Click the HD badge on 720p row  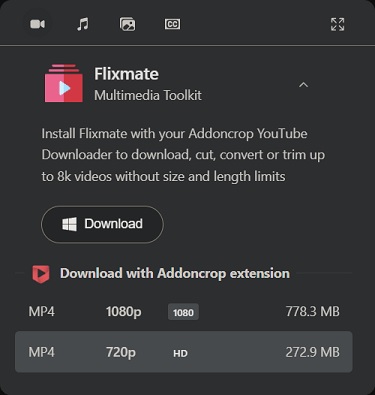[x=180, y=353]
